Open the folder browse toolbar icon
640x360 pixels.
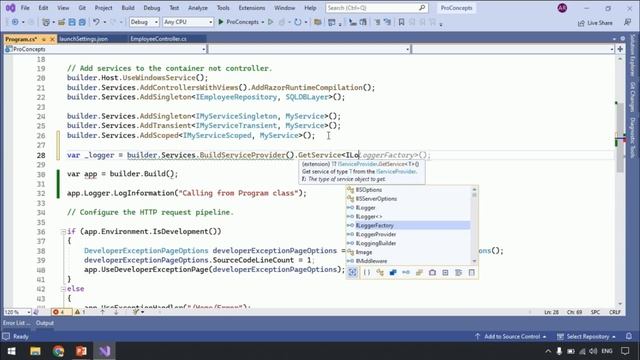(317, 22)
